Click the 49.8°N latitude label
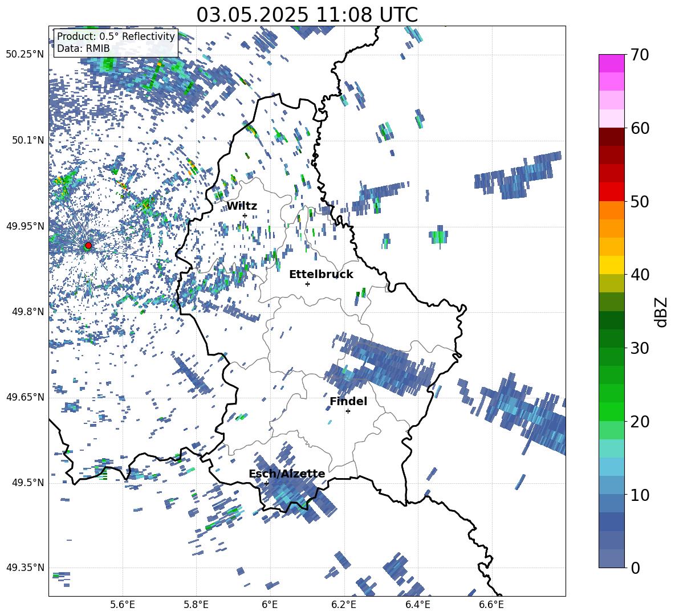The height and width of the screenshot is (616, 675). (x=27, y=312)
